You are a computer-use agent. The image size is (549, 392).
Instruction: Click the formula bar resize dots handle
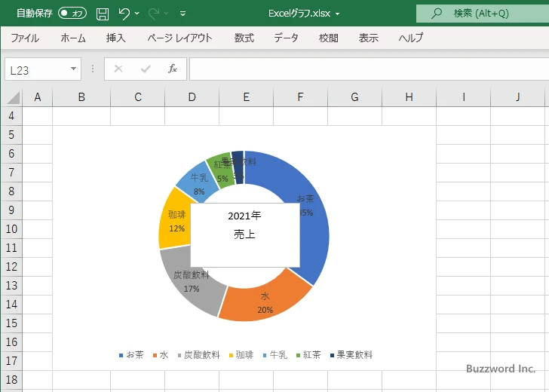(93, 69)
